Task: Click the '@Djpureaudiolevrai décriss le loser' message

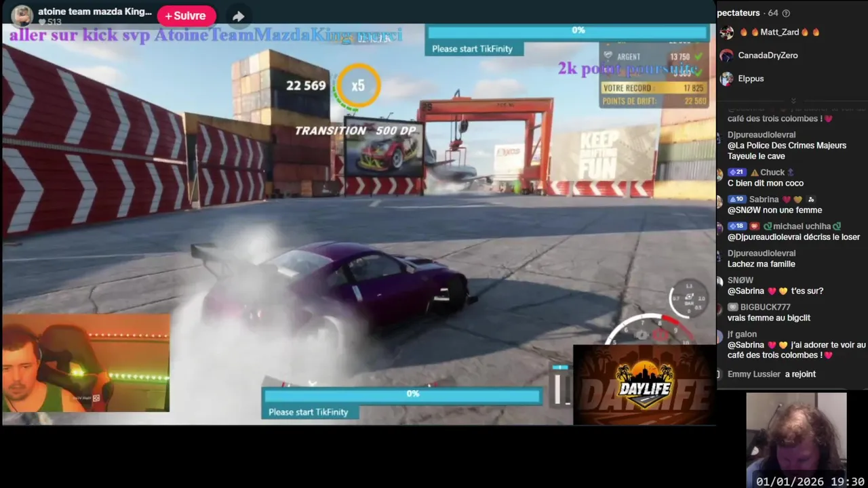Action: [x=793, y=237]
